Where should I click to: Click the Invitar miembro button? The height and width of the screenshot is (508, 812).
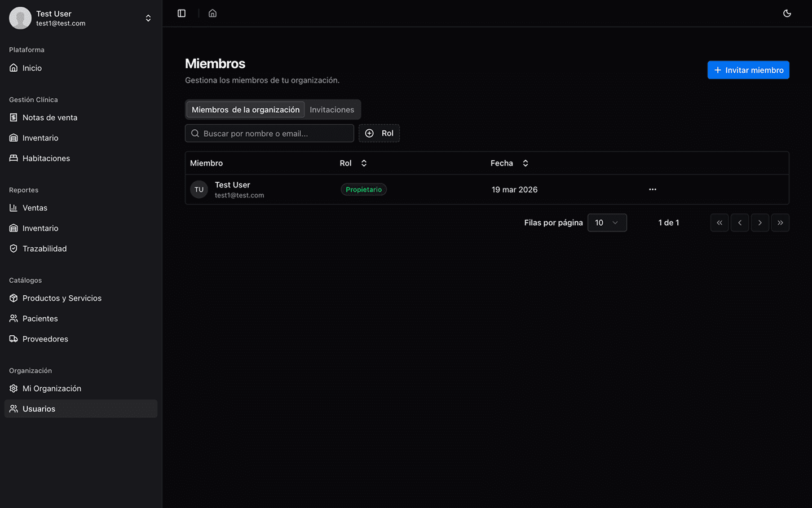click(x=748, y=69)
